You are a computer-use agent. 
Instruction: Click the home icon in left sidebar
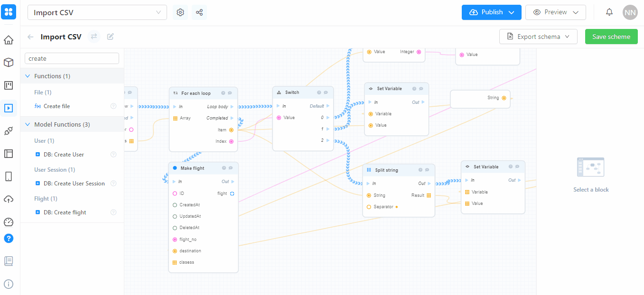point(9,40)
